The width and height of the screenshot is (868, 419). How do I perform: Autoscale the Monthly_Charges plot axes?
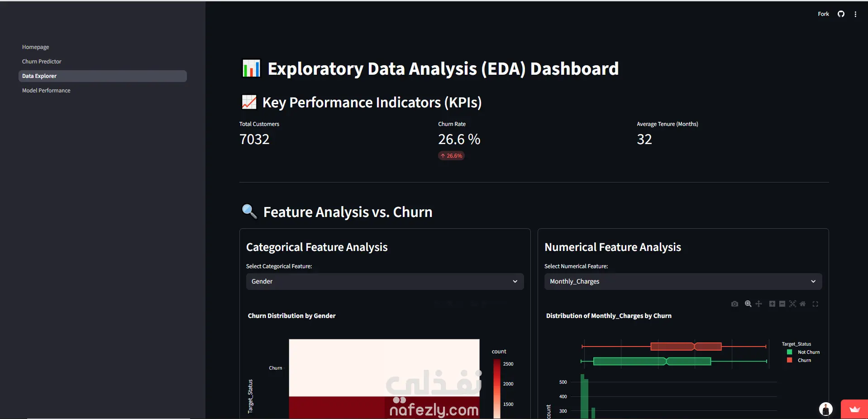pyautogui.click(x=792, y=304)
